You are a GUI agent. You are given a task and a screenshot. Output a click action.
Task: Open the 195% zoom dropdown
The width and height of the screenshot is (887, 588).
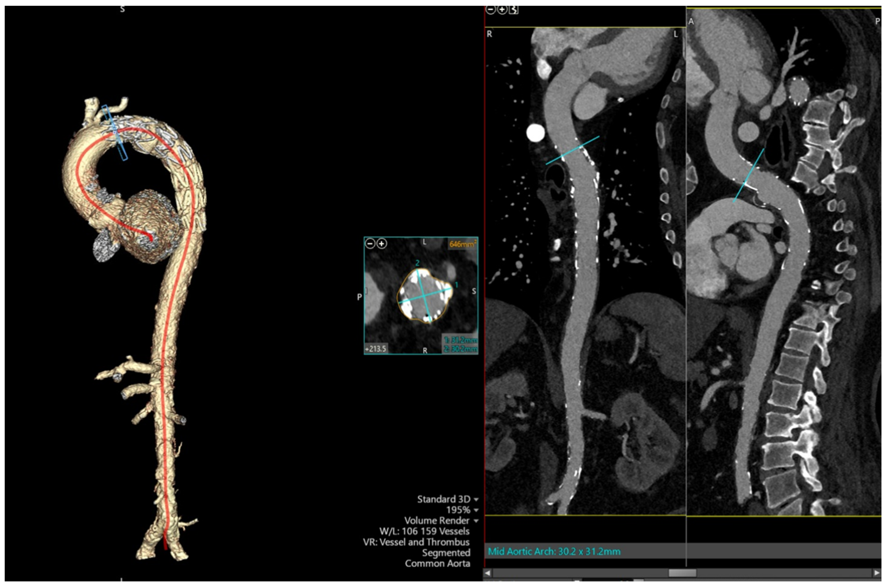[x=476, y=510]
